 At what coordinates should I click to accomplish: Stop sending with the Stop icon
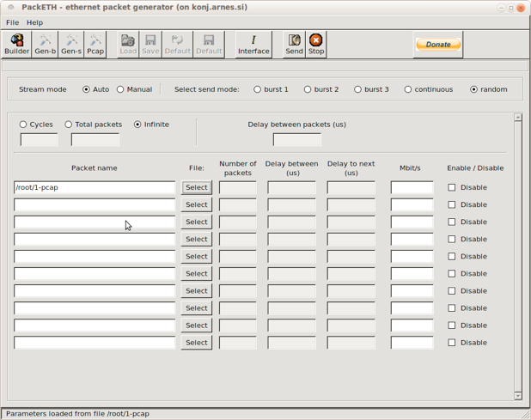[x=316, y=45]
